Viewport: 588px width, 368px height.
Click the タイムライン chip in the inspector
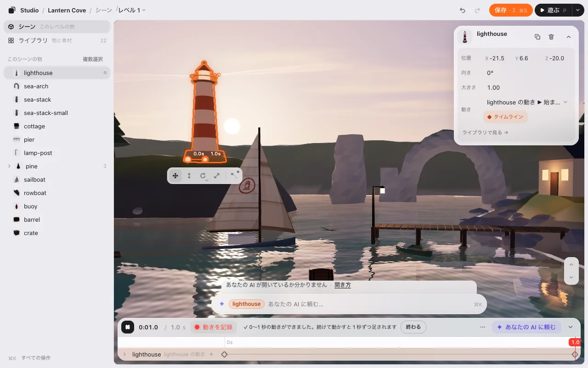coord(505,117)
